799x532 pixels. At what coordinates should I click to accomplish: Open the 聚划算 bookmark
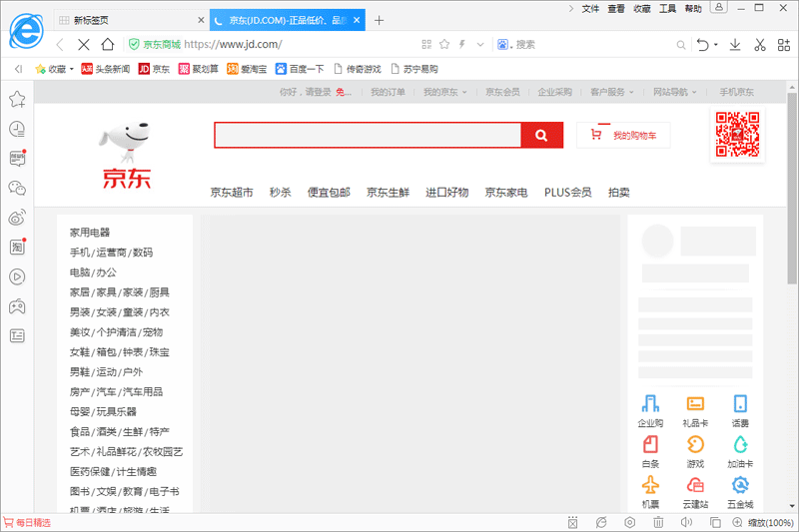click(198, 69)
